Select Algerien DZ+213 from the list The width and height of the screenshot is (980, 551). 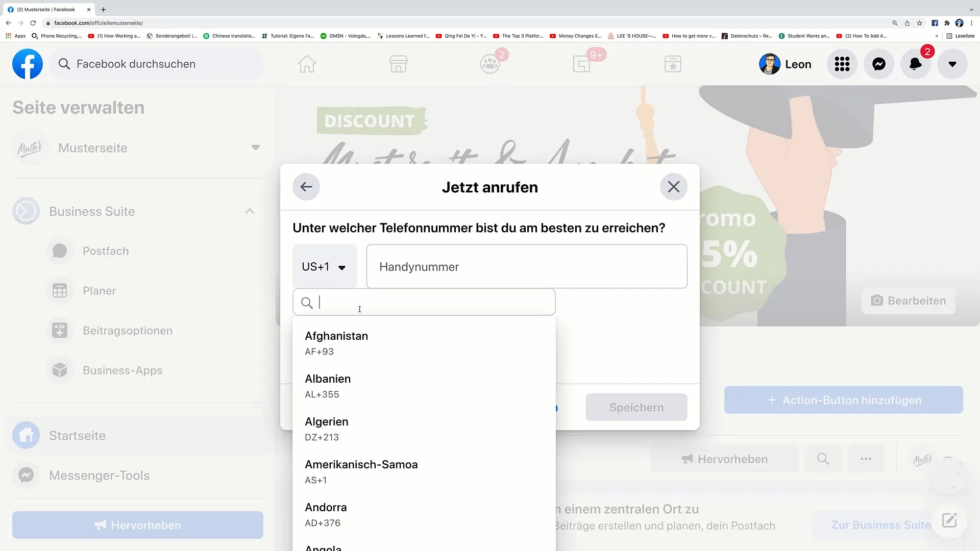pyautogui.click(x=424, y=429)
